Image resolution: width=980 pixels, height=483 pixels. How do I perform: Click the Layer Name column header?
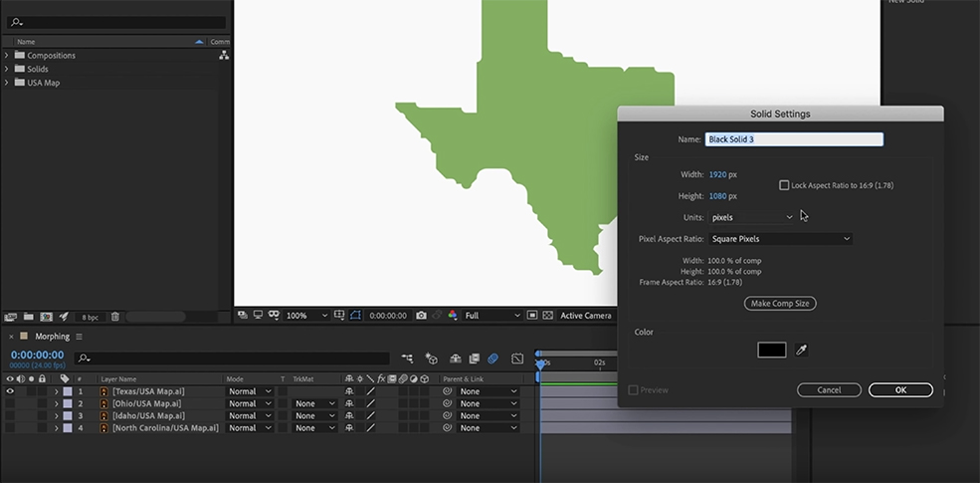click(x=118, y=378)
